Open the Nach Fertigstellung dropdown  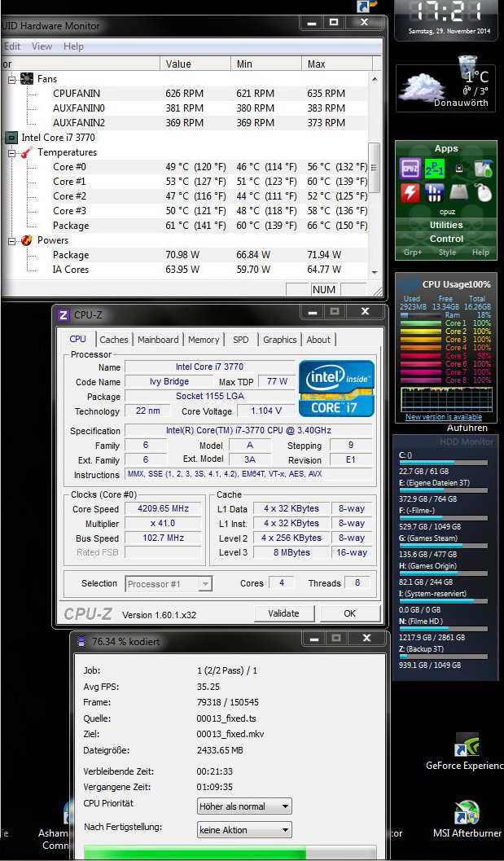pos(244,830)
